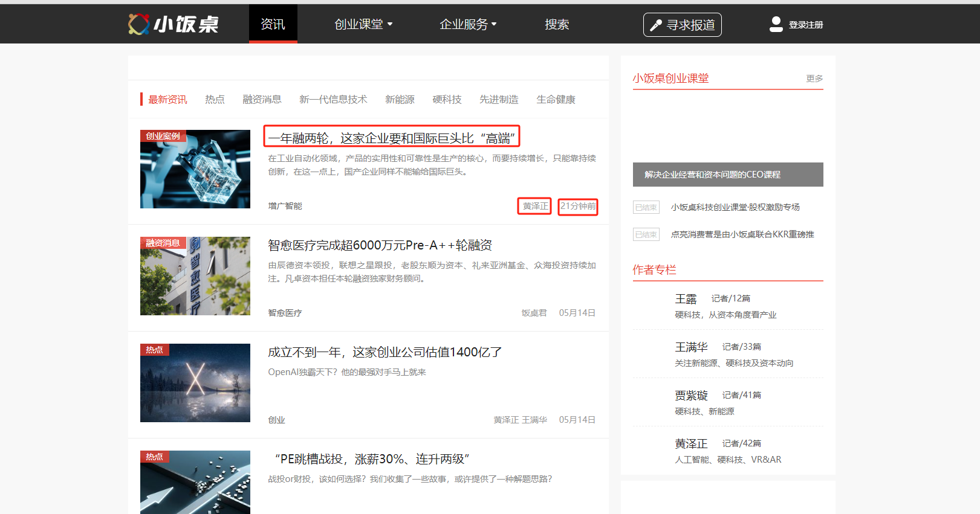Click the 解决企业经营和资本问题的CEO课程 banner
The width and height of the screenshot is (980, 514).
coord(728,175)
